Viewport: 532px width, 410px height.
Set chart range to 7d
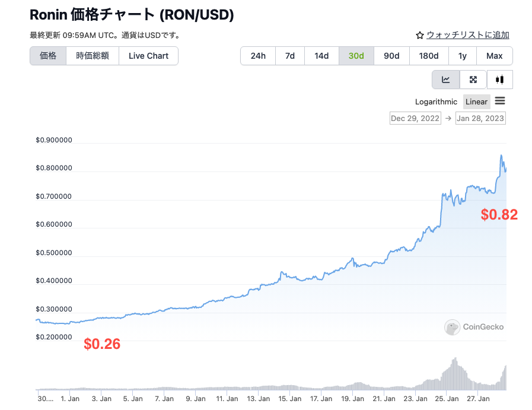coord(290,56)
